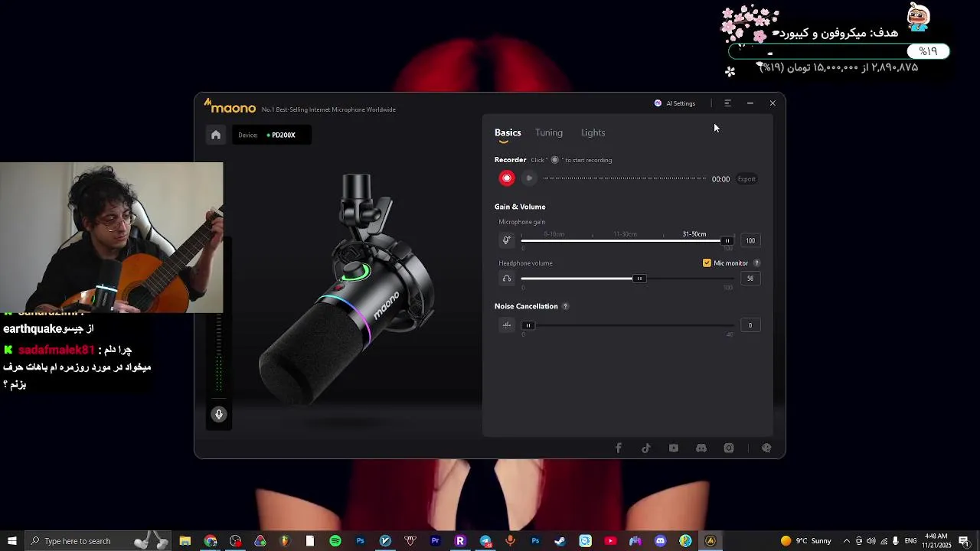
Task: Open Maono Instagram page icon
Action: coord(729,448)
